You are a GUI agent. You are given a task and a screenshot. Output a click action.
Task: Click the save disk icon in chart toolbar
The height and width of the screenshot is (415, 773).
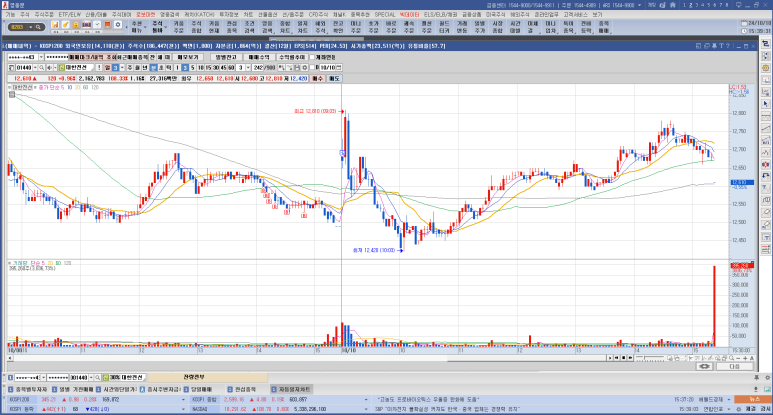coord(297,68)
